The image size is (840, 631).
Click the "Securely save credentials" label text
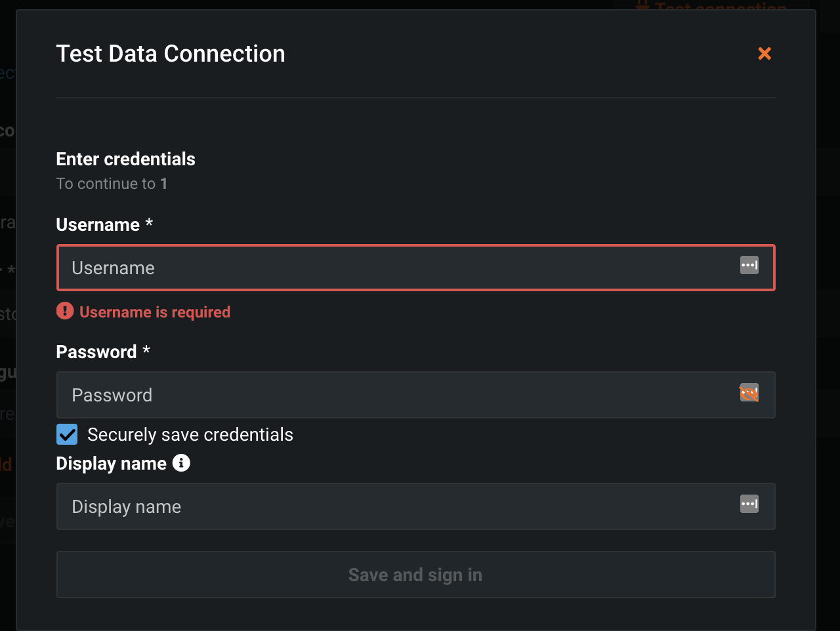coord(190,435)
